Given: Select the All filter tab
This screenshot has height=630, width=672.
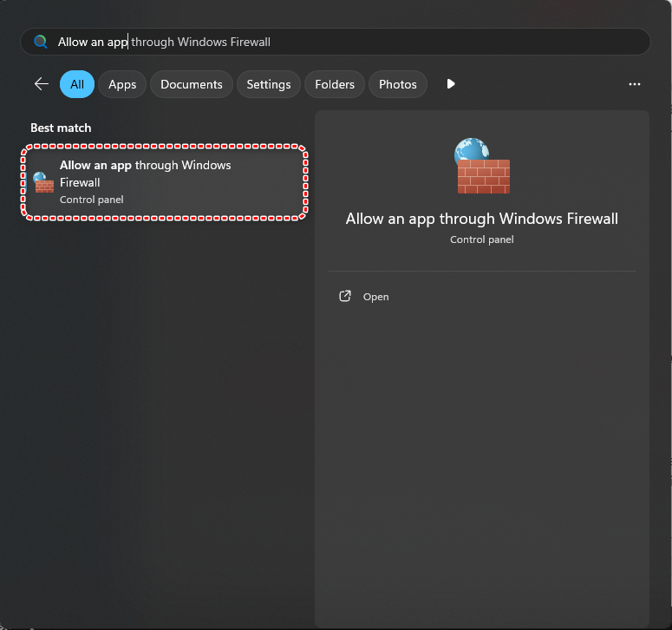Looking at the screenshot, I should (x=77, y=84).
